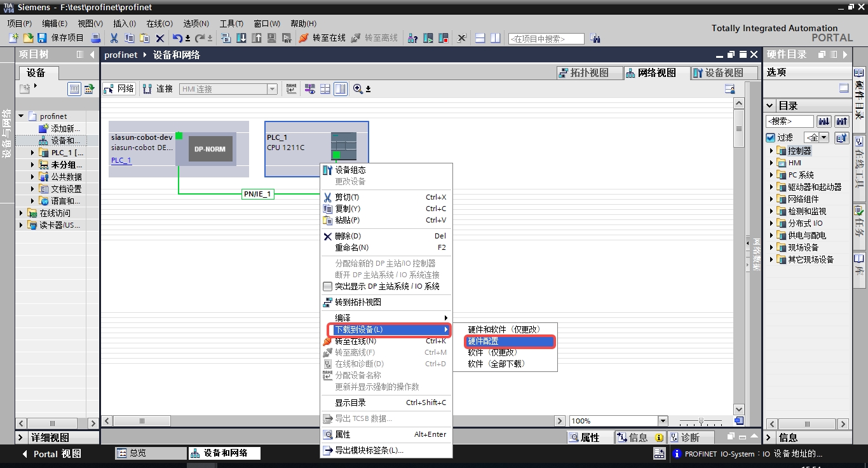868x468 pixels.
Task: Click the PLC_1 link on the siasun-cobot device
Action: (x=121, y=160)
